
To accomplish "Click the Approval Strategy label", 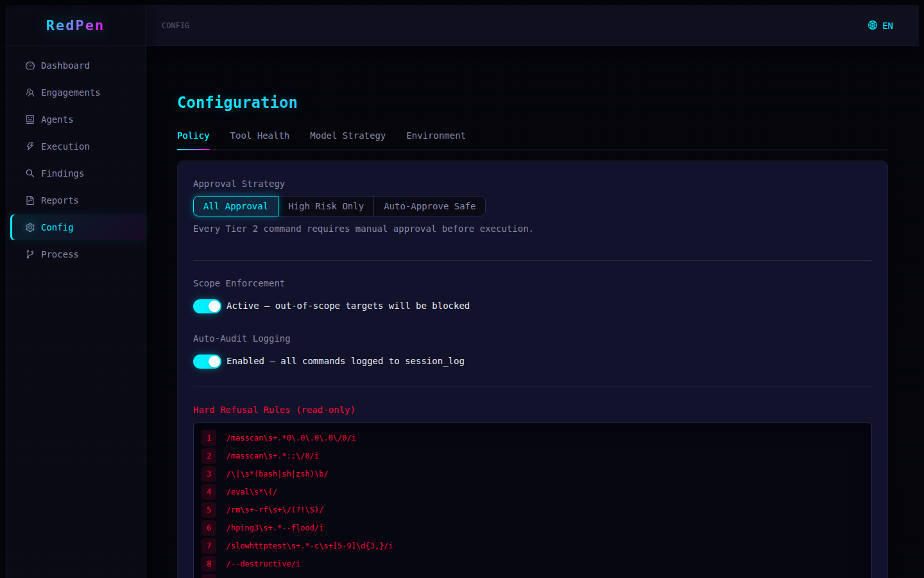I will (x=239, y=184).
